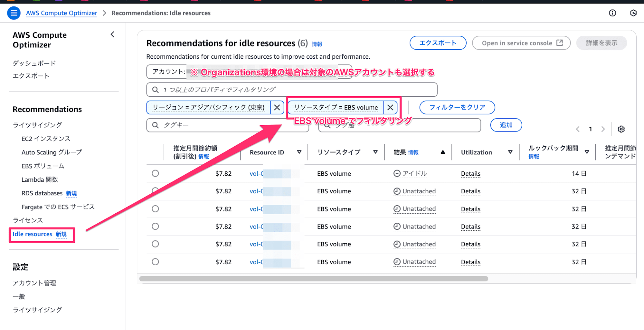Viewport: 644px width, 330px height.
Task: Go to RDS databases recommendations
Action: pyautogui.click(x=42, y=193)
